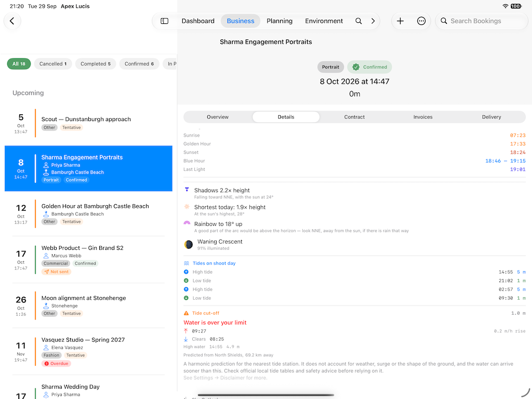532x399 pixels.
Task: Show more tabs with the right chevron
Action: click(x=373, y=21)
